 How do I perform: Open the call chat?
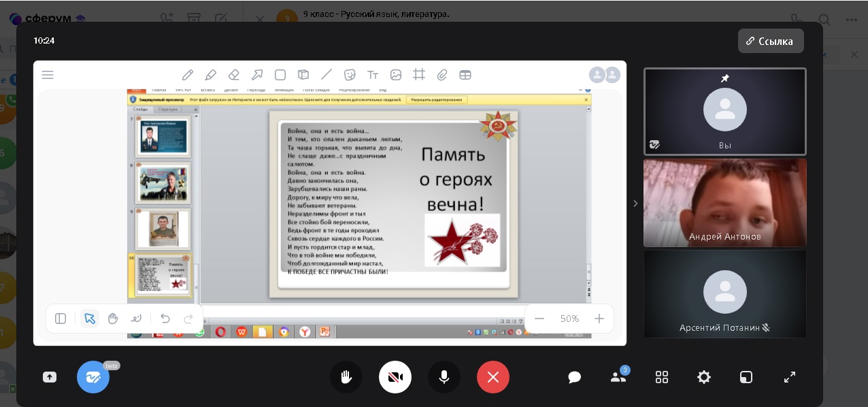pyautogui.click(x=575, y=377)
